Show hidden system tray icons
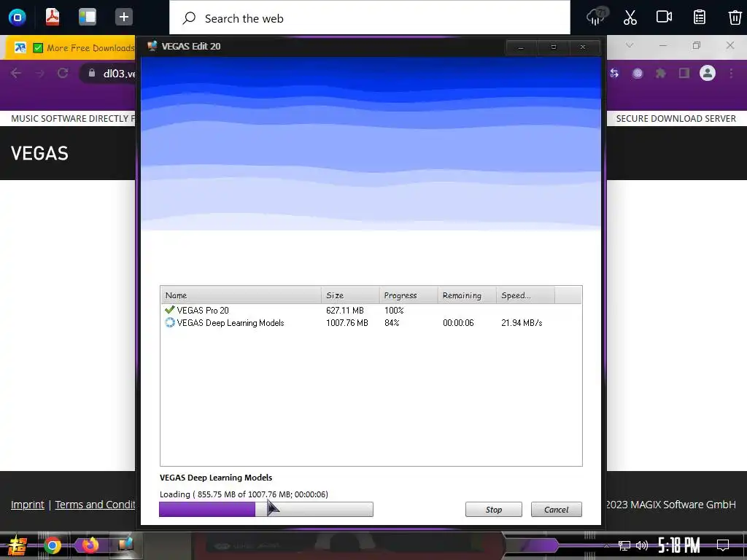Viewport: 747px width, 560px height. pyautogui.click(x=606, y=545)
